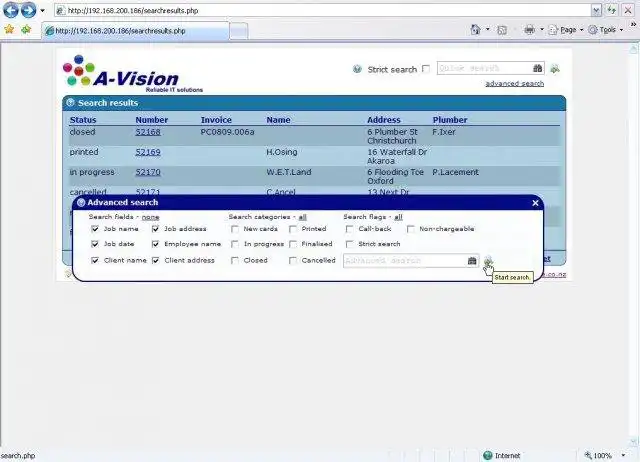Open a new blank browser tab
The height and width of the screenshot is (462, 640).
click(238, 31)
